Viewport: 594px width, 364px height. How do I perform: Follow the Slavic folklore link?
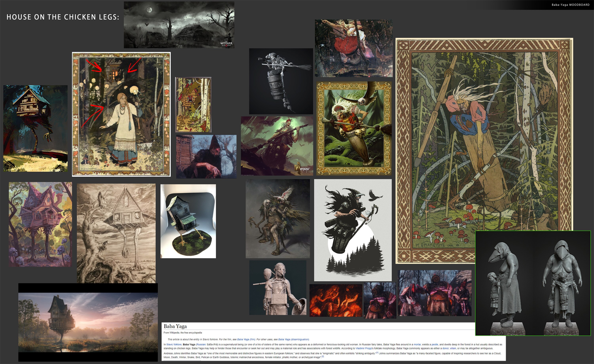point(174,344)
